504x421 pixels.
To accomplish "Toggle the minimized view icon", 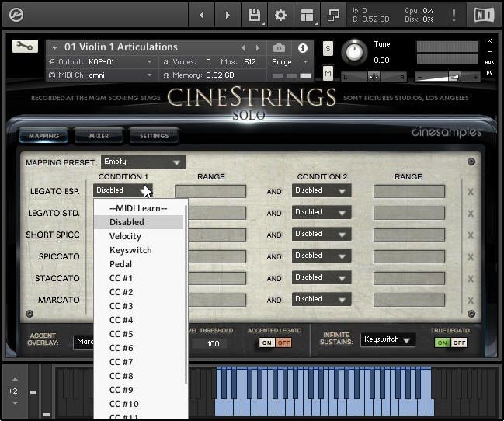I will click(x=333, y=15).
